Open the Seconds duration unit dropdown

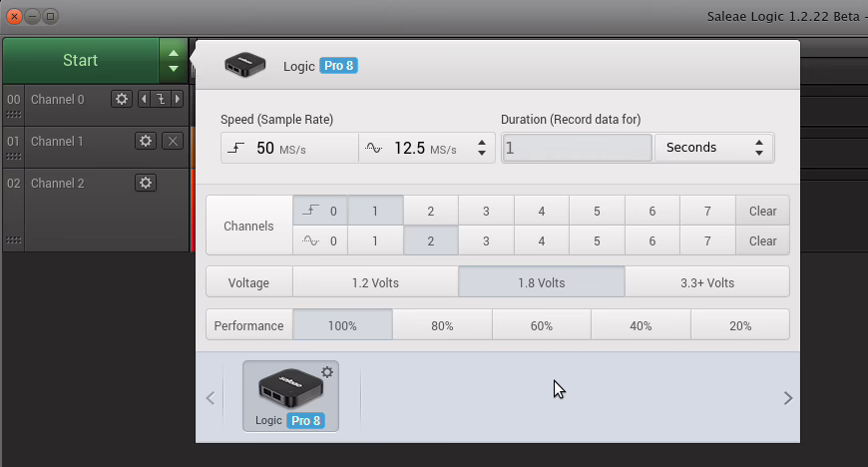713,148
